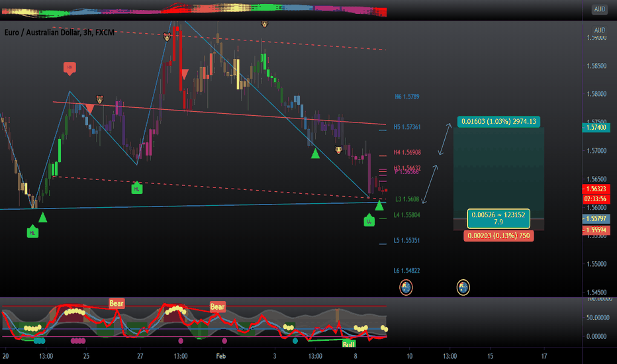
Task: Click the 02:33:56 bar countdown timer
Action: pos(596,199)
